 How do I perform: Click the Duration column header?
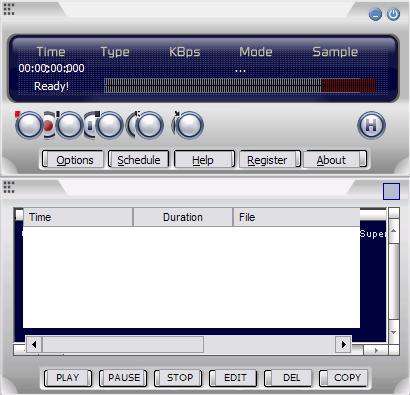[x=183, y=217]
